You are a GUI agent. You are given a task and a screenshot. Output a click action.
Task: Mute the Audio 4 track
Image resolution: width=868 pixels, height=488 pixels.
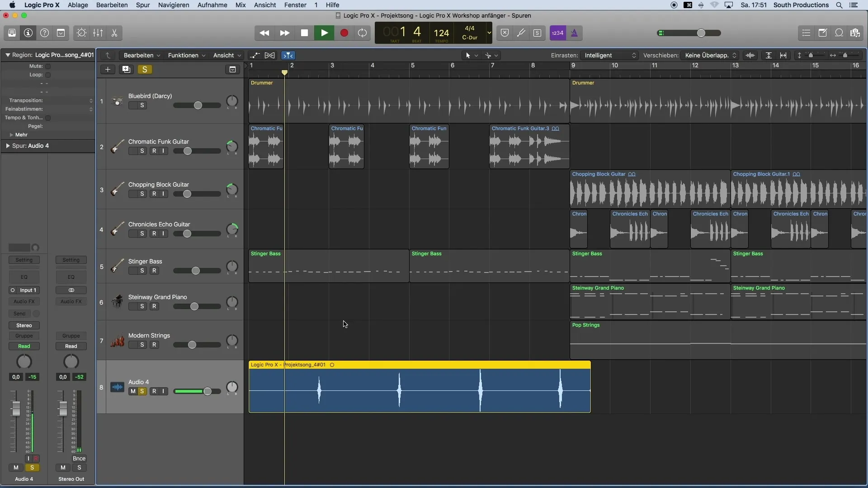[133, 391]
